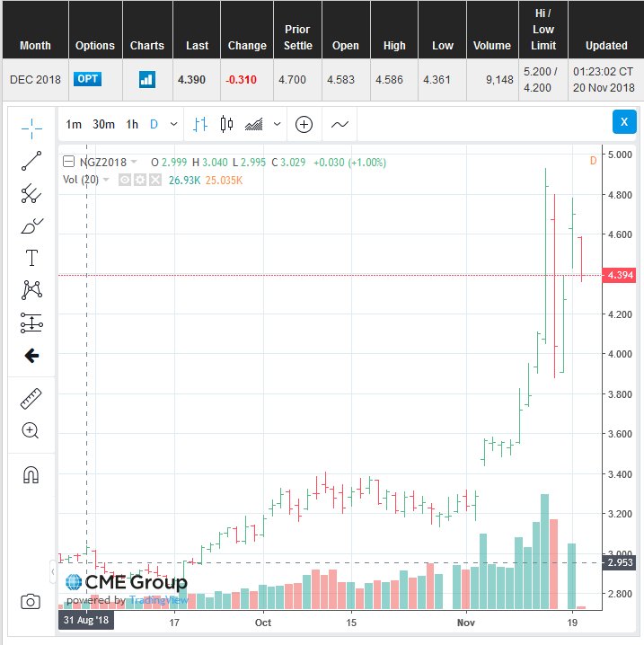Click the TradingView link

pos(159,600)
